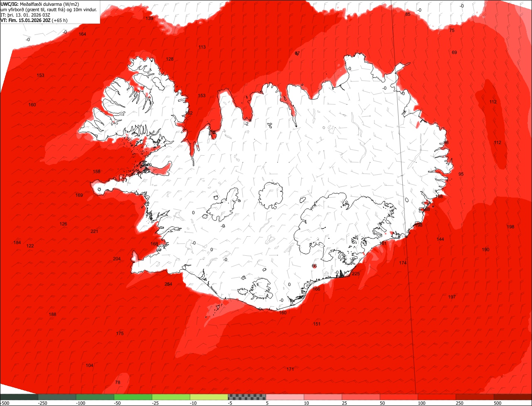
Task: Click the legend swatch between 100 and 250
Action: pyautogui.click(x=436, y=397)
